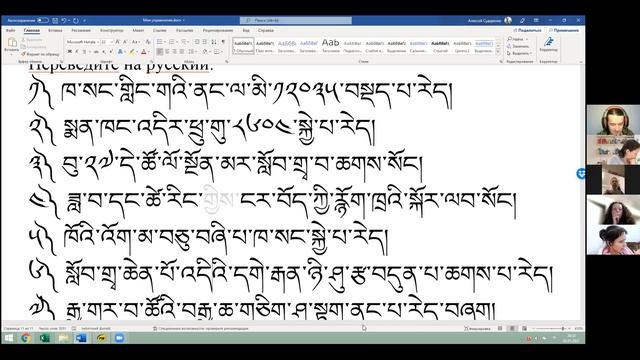Open the Windows Start menu
640x360 pixels.
[x=8, y=338]
